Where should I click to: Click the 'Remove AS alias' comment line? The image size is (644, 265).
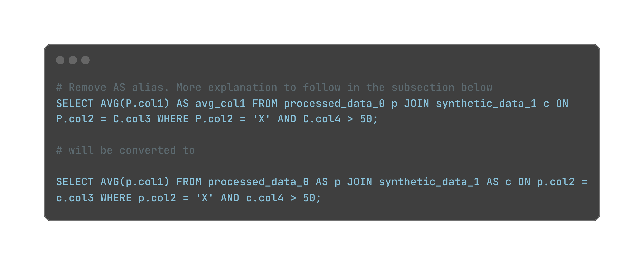click(274, 88)
